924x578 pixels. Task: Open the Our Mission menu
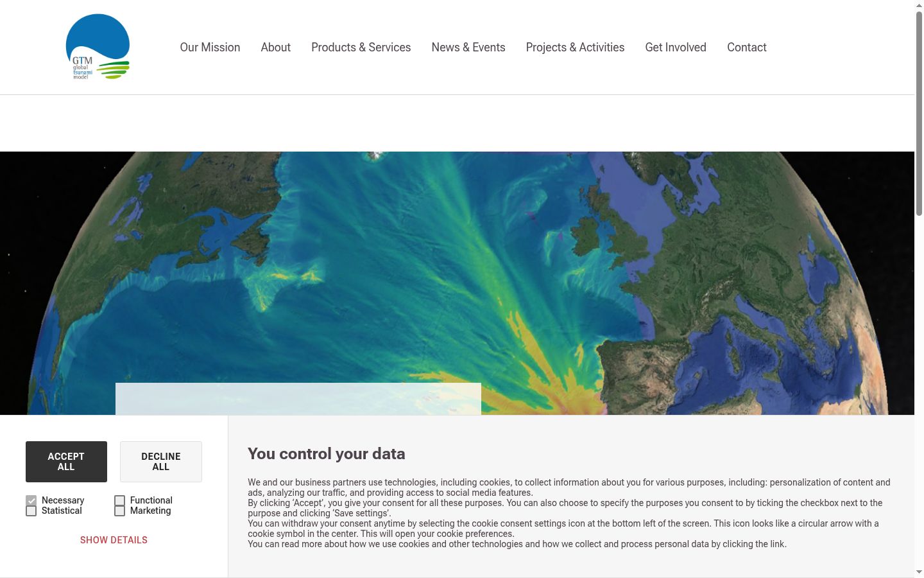210,48
